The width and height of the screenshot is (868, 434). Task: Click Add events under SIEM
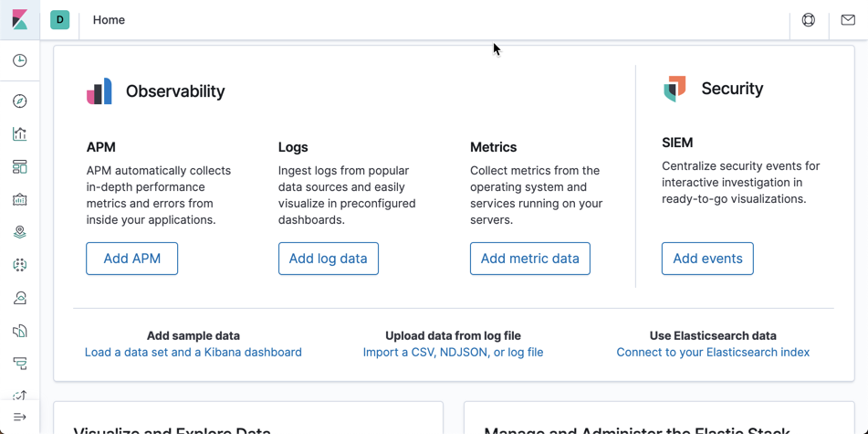[x=707, y=259]
